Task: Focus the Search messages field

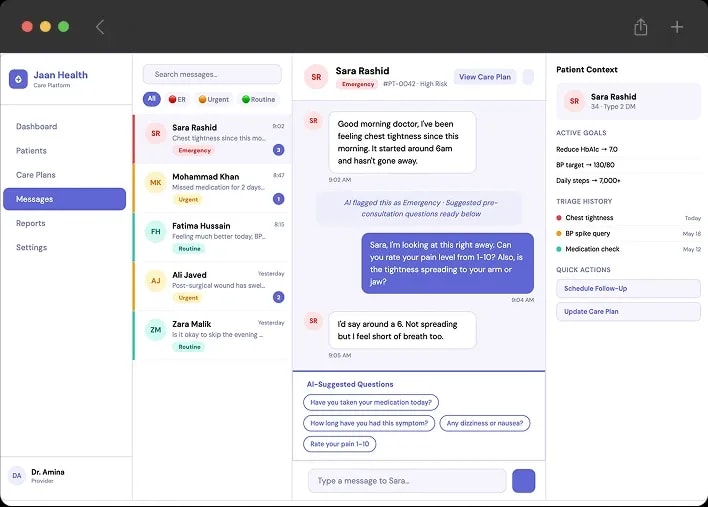Action: click(x=212, y=74)
